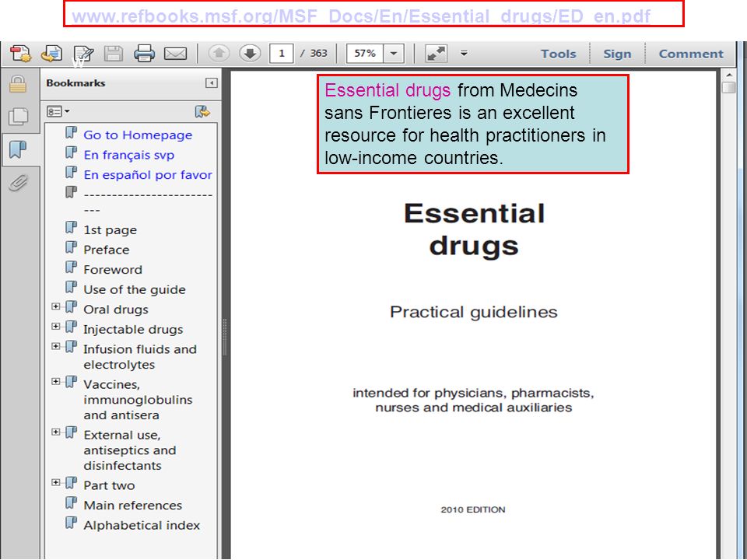Viewport: 747px width, 560px height.
Task: Select the Injectable drugs bookmark label
Action: [x=133, y=330]
